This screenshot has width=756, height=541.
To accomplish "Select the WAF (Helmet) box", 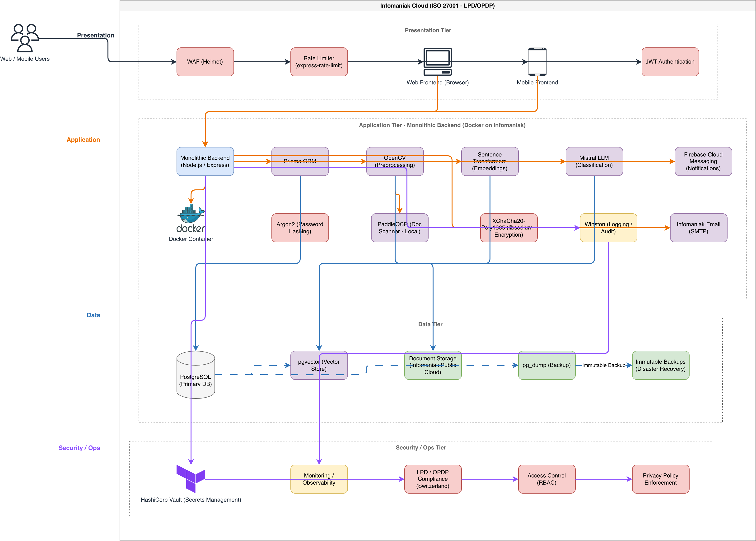I will (x=205, y=62).
